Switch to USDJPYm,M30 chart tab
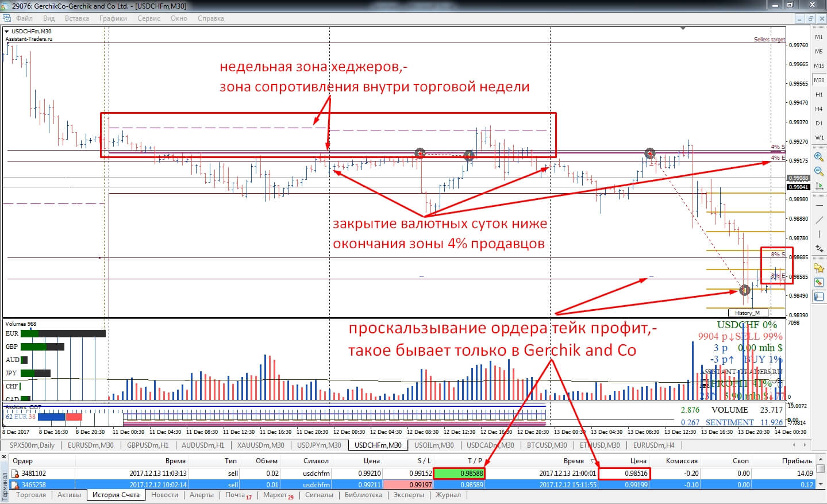The width and height of the screenshot is (827, 504). 319,445
